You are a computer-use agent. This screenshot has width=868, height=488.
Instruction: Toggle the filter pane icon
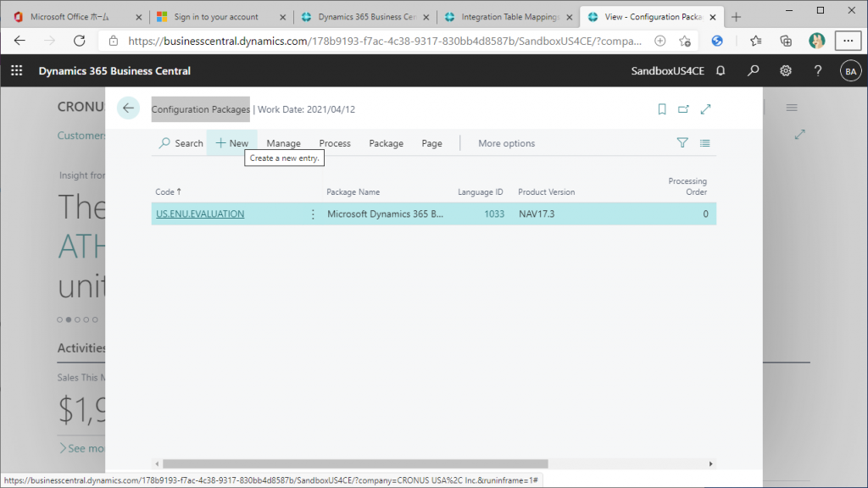point(682,142)
